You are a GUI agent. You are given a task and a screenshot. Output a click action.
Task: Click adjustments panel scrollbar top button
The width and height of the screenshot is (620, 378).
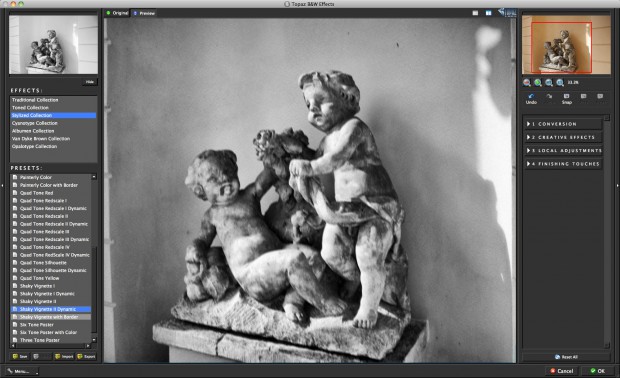click(607, 118)
